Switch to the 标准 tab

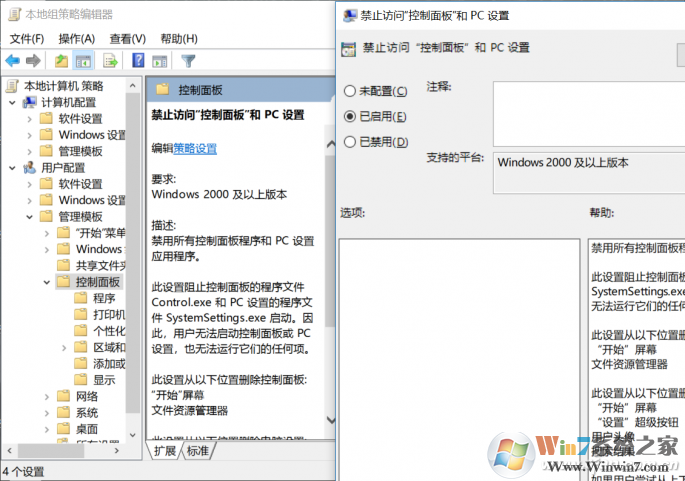point(198,450)
